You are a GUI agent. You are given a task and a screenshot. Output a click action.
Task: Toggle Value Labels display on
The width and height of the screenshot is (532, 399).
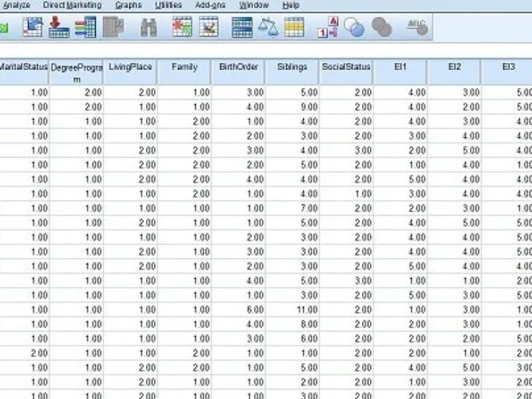coord(329,26)
